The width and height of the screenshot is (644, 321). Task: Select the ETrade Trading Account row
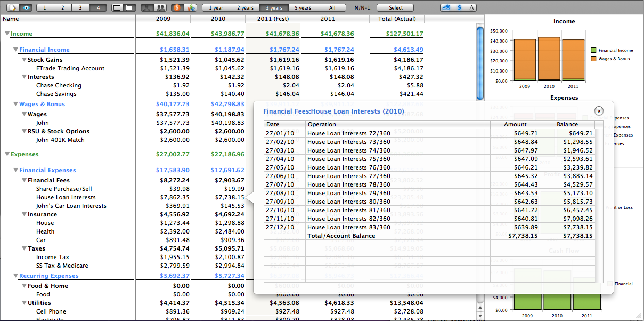(70, 68)
